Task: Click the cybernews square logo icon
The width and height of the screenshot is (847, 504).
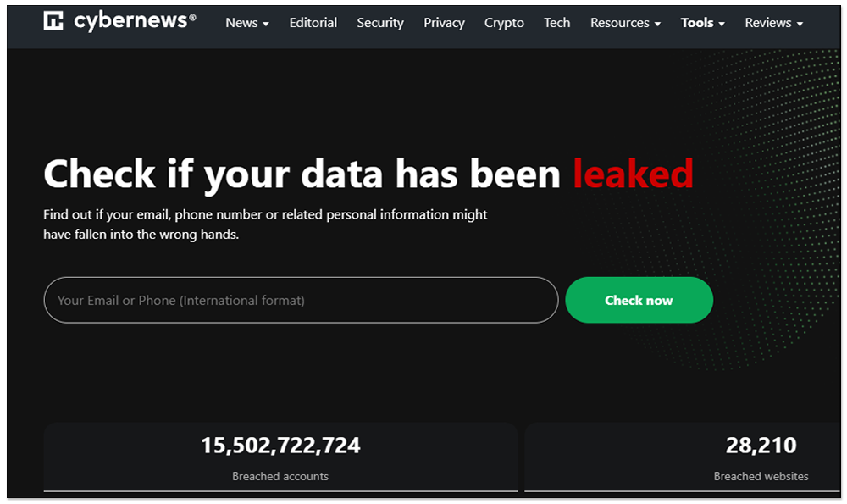Action: click(x=53, y=20)
